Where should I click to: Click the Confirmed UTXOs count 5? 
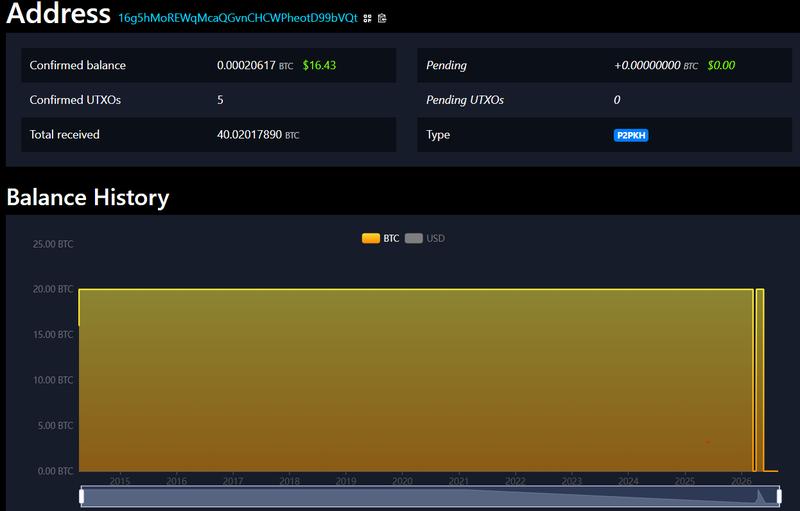click(220, 100)
